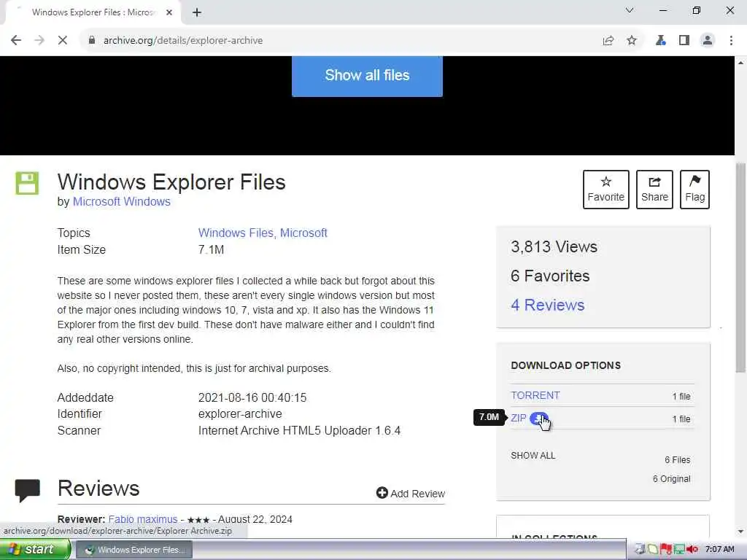The width and height of the screenshot is (747, 560).
Task: Click the forward navigation arrow
Action: [x=39, y=41]
